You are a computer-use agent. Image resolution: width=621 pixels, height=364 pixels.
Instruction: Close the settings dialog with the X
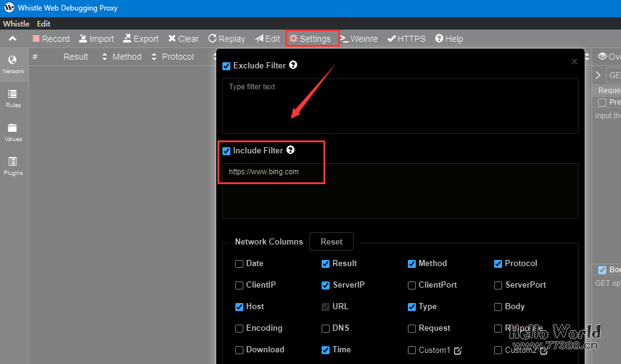click(574, 61)
